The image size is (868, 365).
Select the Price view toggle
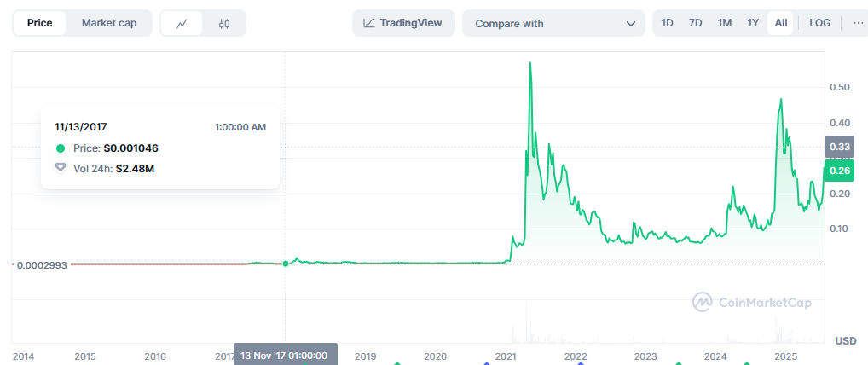[40, 23]
